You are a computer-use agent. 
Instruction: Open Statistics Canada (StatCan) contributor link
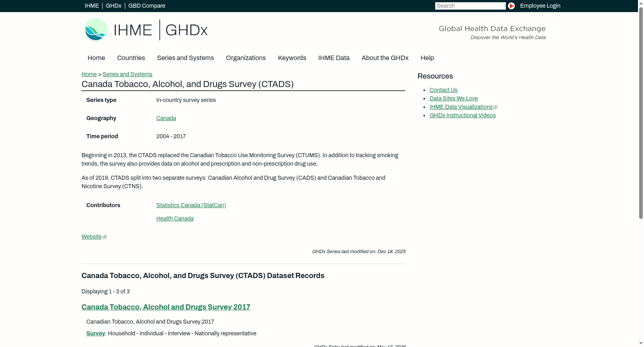click(191, 205)
